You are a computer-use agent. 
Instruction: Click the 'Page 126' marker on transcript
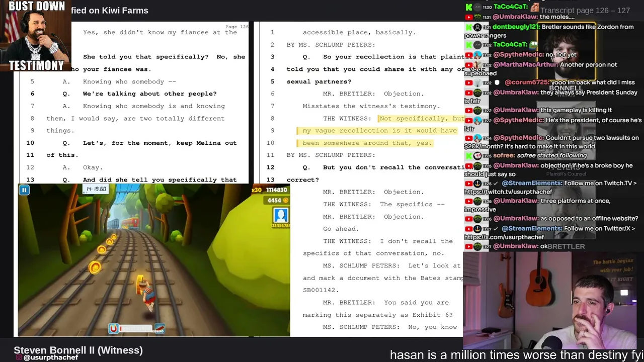coord(237,27)
